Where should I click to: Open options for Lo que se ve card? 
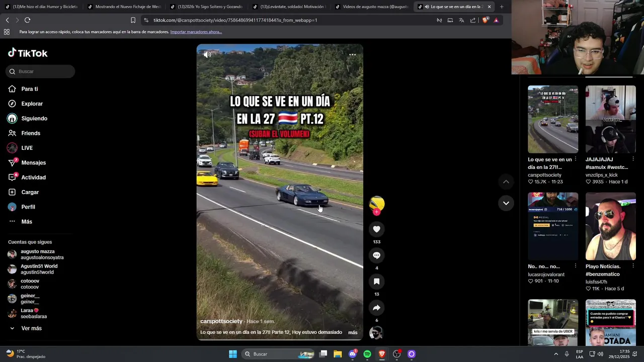576,159
